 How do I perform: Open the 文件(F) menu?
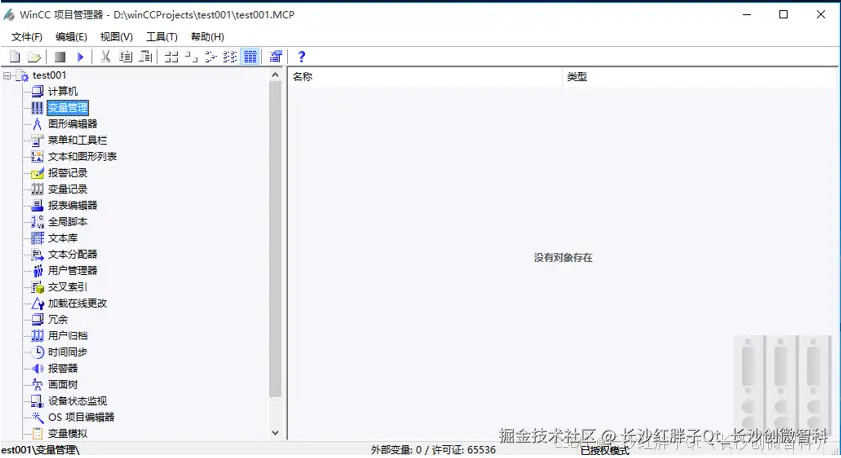click(x=27, y=36)
